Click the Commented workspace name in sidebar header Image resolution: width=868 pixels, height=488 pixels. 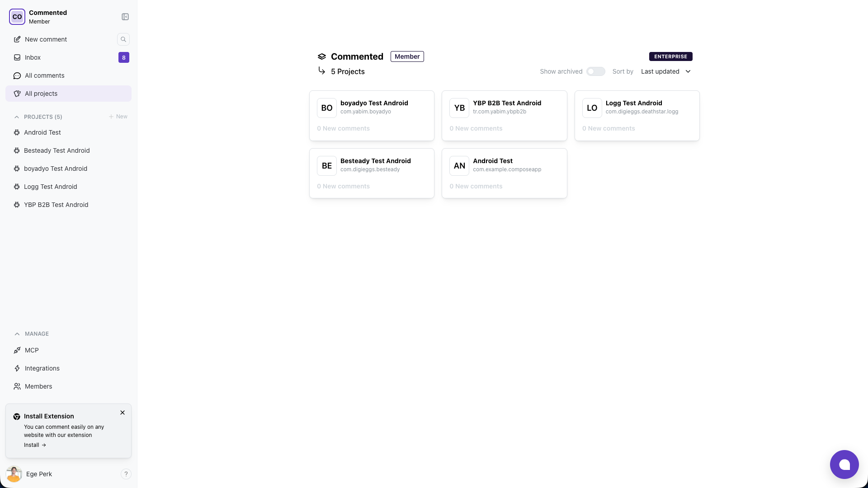tap(48, 13)
